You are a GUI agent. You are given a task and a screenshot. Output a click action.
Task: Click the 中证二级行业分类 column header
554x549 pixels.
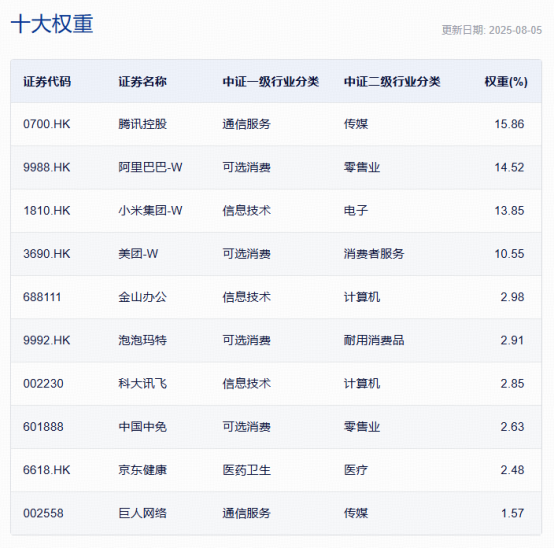click(392, 82)
